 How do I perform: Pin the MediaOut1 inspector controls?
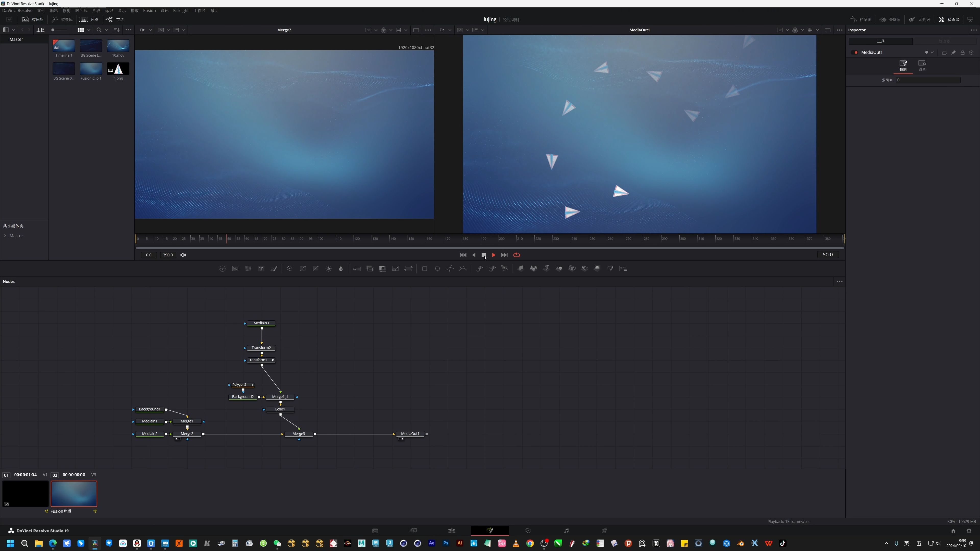(953, 53)
